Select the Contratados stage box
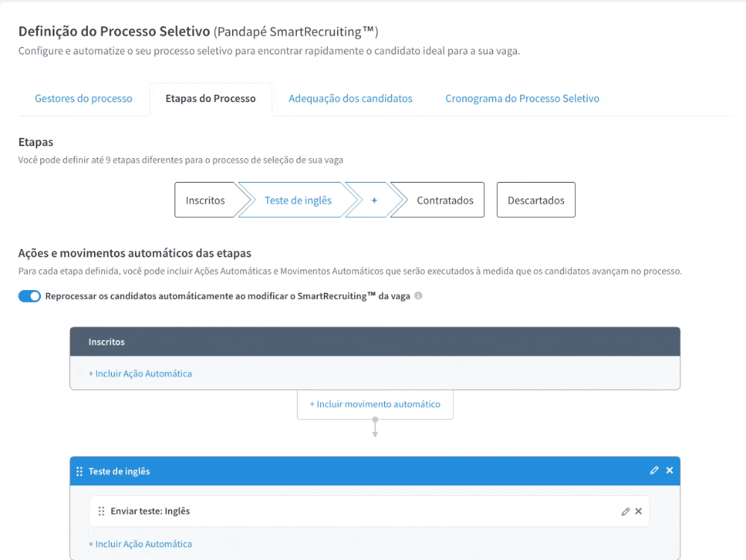 click(x=445, y=201)
